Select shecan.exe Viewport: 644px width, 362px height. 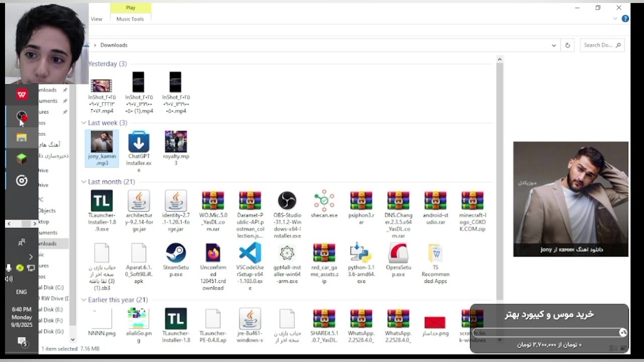(x=324, y=205)
